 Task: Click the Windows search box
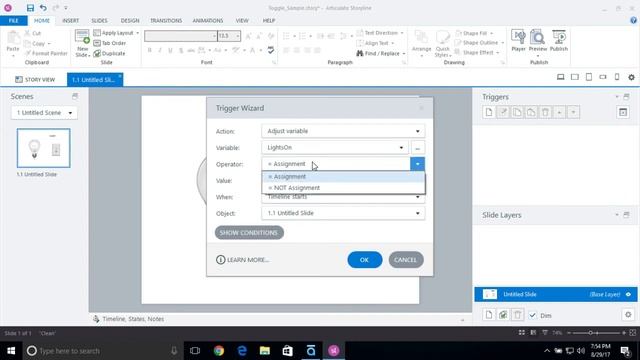[102, 351]
